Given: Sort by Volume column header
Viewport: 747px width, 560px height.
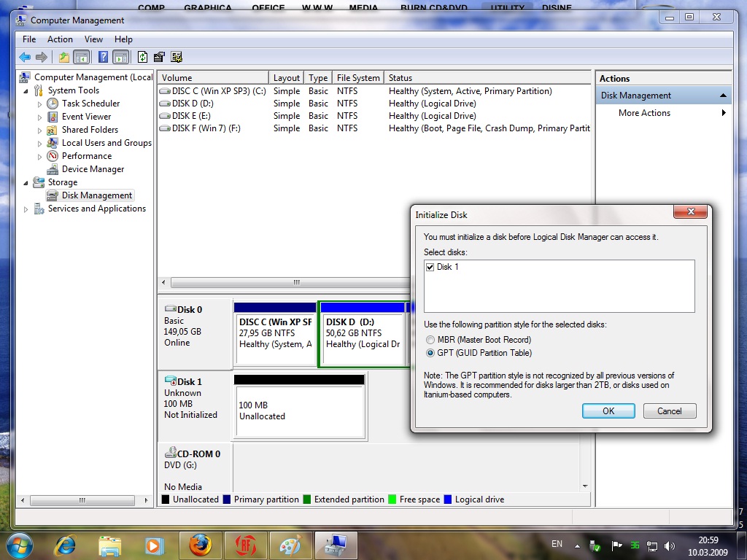Looking at the screenshot, I should [x=214, y=77].
